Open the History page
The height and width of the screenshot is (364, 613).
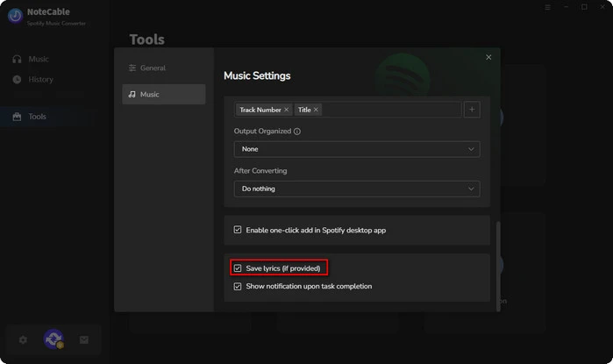click(40, 79)
